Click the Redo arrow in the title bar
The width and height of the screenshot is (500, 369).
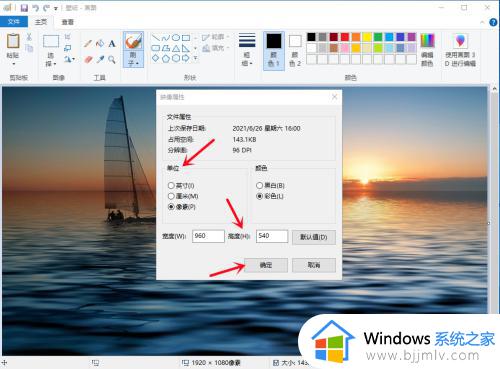coord(46,8)
